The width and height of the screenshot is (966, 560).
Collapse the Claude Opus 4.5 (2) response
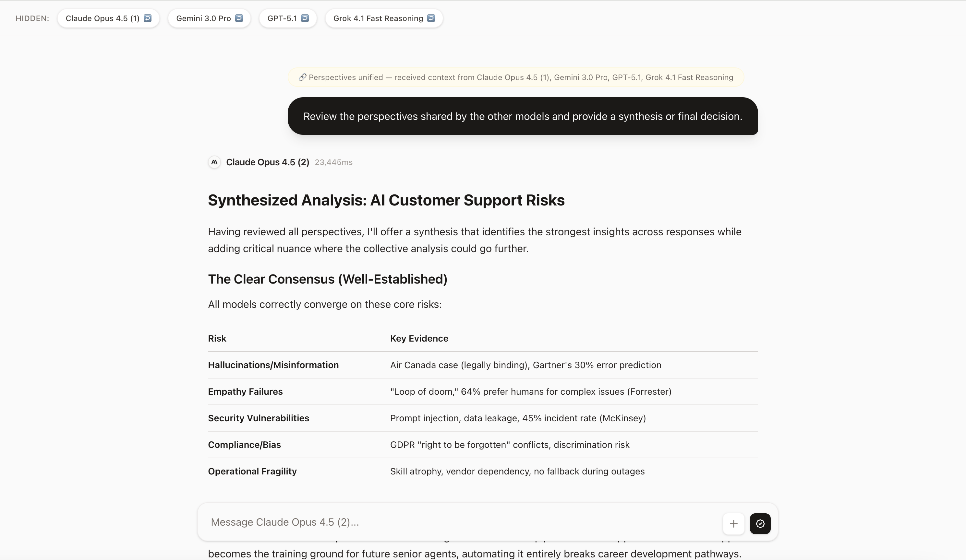pos(268,162)
